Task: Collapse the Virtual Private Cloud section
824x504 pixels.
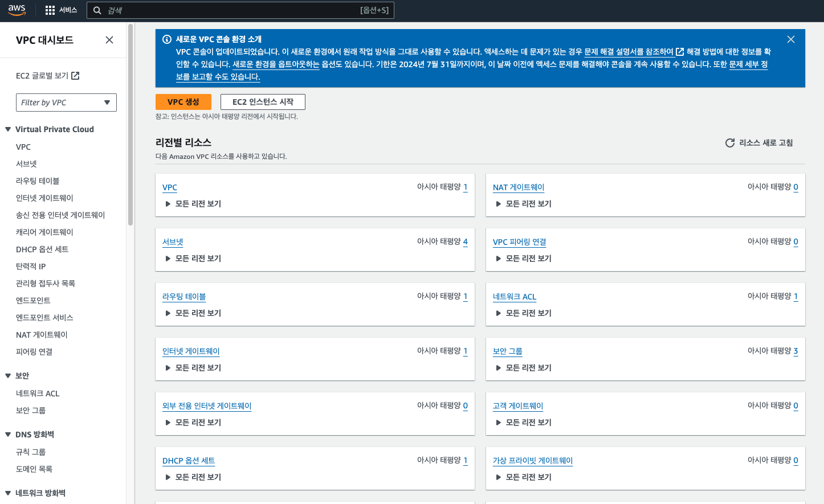Action: [x=8, y=129]
